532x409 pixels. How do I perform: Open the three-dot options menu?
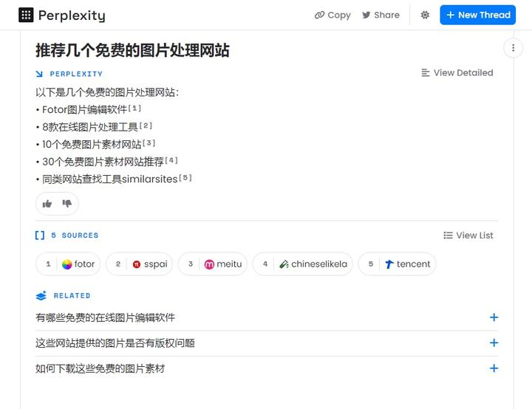tap(513, 48)
